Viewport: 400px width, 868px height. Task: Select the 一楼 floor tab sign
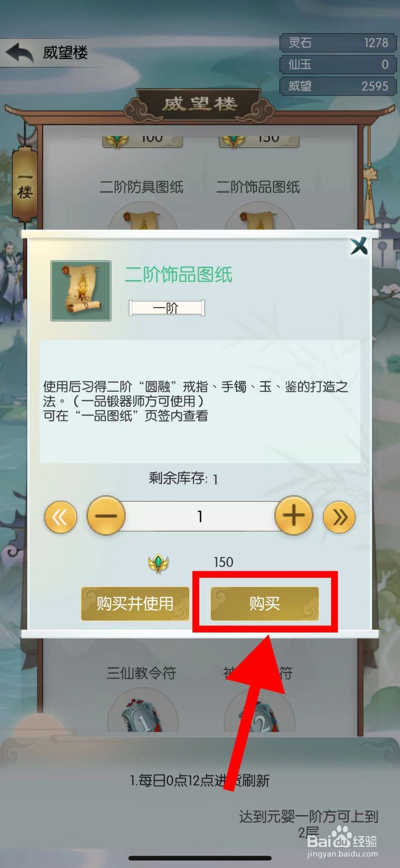coord(24,184)
